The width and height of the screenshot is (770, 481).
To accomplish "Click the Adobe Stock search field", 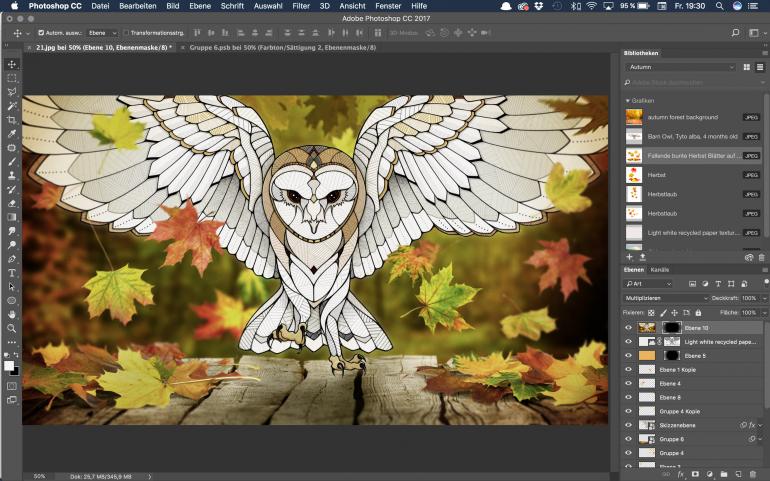I will [x=692, y=83].
